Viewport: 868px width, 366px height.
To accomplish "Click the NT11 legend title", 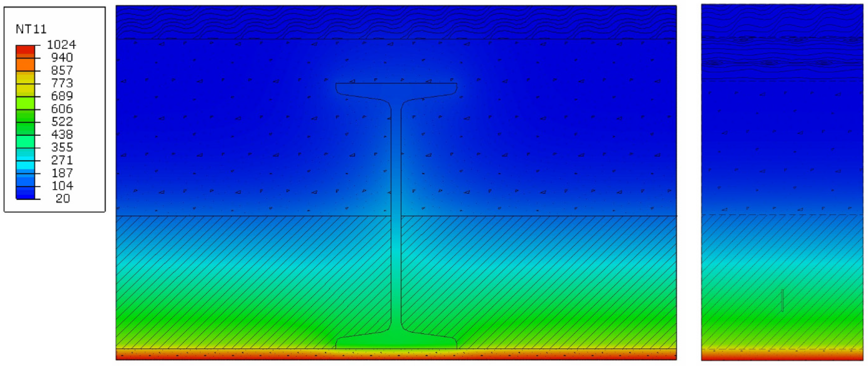I will point(31,29).
